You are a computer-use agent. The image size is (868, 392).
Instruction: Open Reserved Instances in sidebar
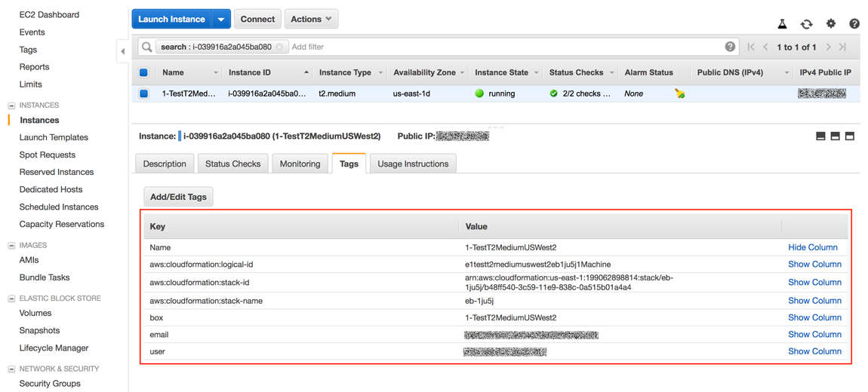click(x=57, y=172)
